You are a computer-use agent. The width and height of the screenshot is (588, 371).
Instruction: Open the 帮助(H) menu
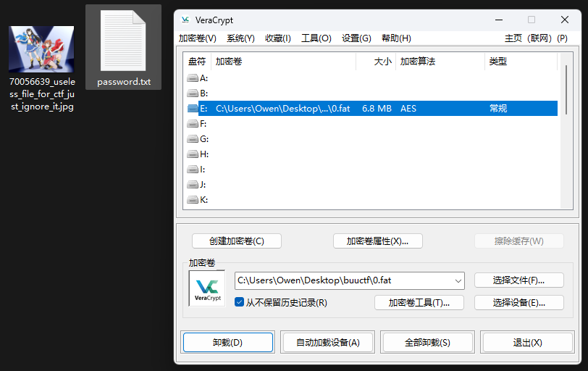click(396, 38)
